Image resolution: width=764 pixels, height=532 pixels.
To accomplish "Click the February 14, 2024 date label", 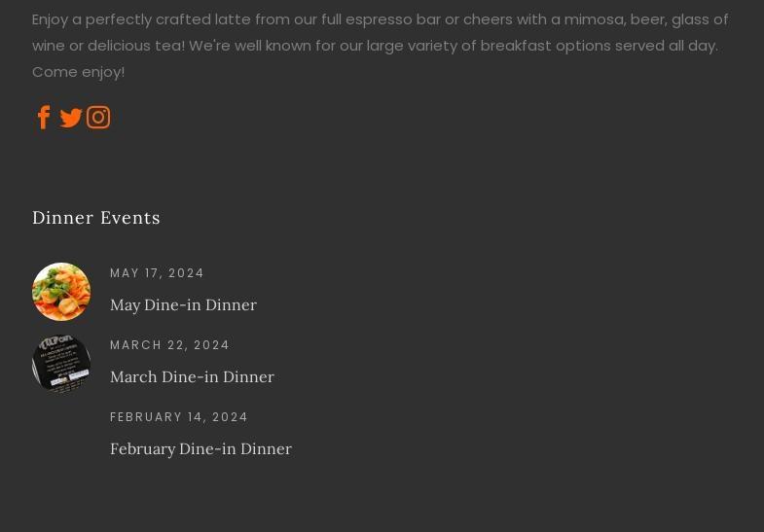I will coord(179,417).
